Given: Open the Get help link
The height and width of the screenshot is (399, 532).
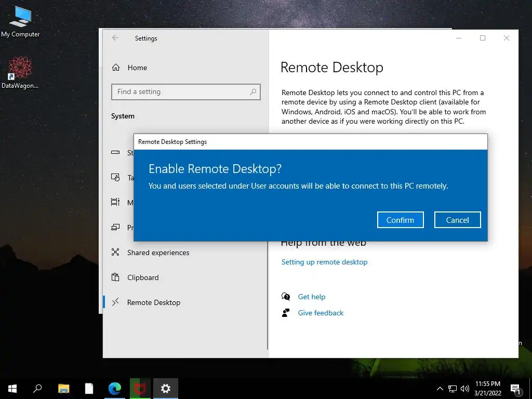Looking at the screenshot, I should (x=312, y=297).
